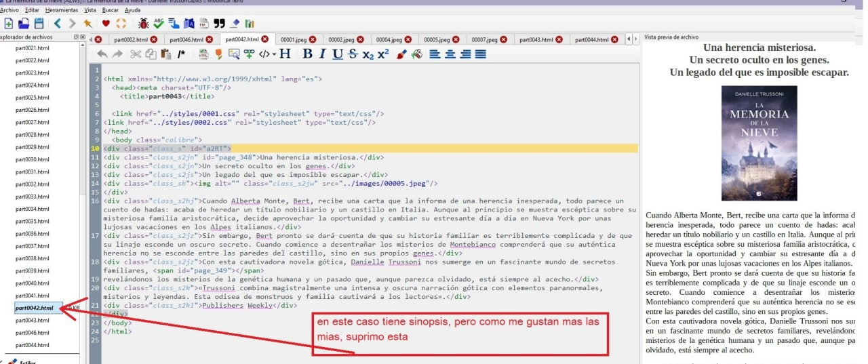The width and height of the screenshot is (868, 364).
Task: Click the book cover image in preview
Action: [759, 143]
